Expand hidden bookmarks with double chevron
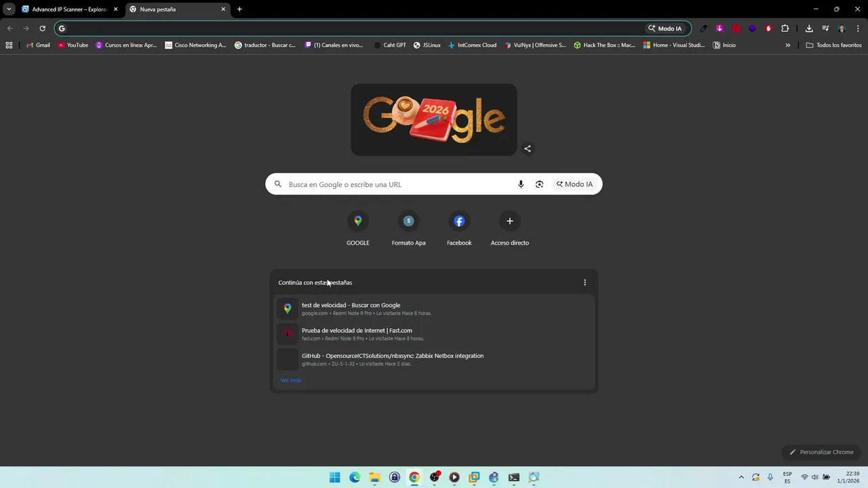 pyautogui.click(x=788, y=45)
